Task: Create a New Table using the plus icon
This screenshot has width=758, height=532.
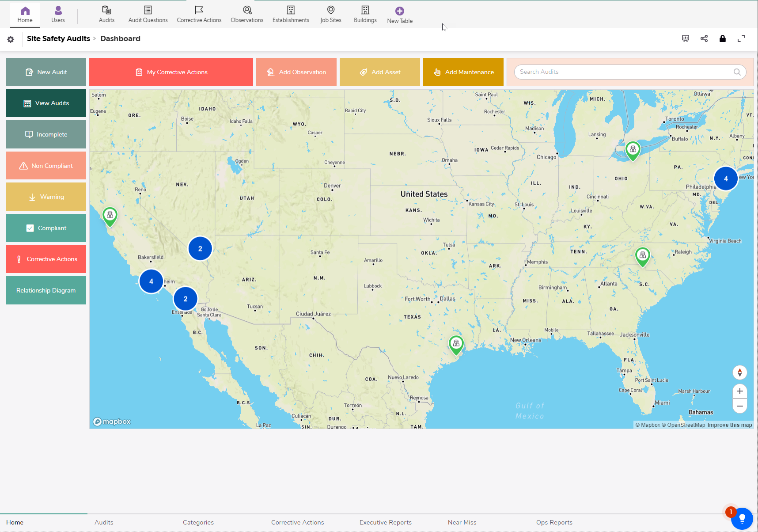Action: pos(399,13)
